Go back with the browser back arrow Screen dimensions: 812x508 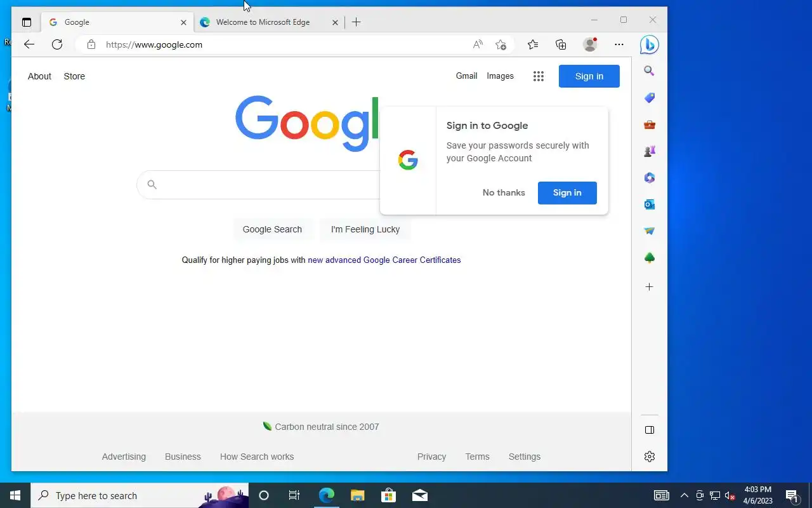tap(29, 44)
